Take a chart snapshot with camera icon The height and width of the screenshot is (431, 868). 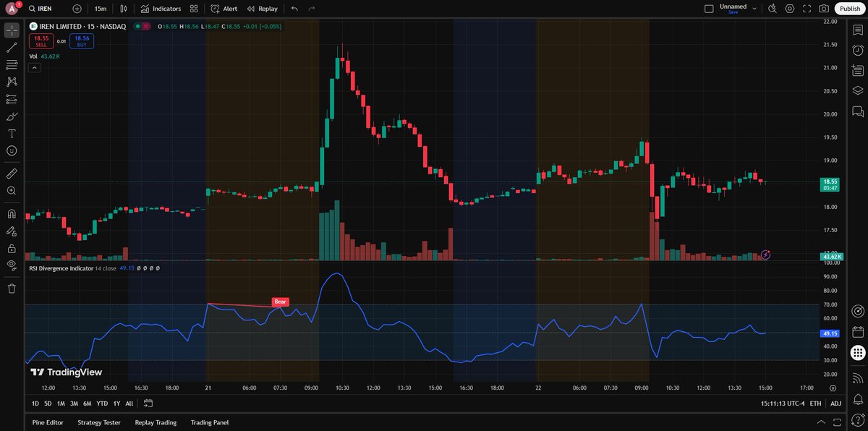coord(824,9)
